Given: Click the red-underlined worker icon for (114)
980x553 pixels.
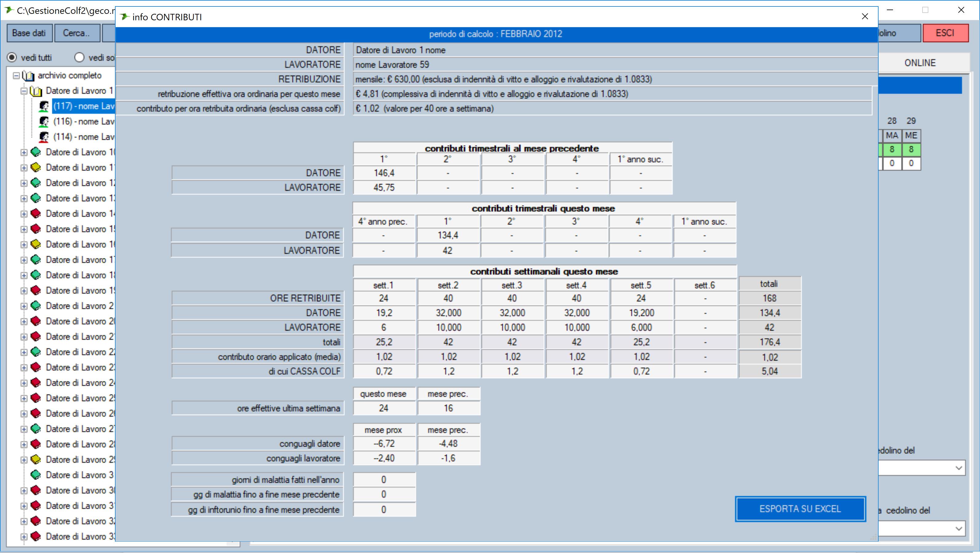Looking at the screenshot, I should (44, 137).
